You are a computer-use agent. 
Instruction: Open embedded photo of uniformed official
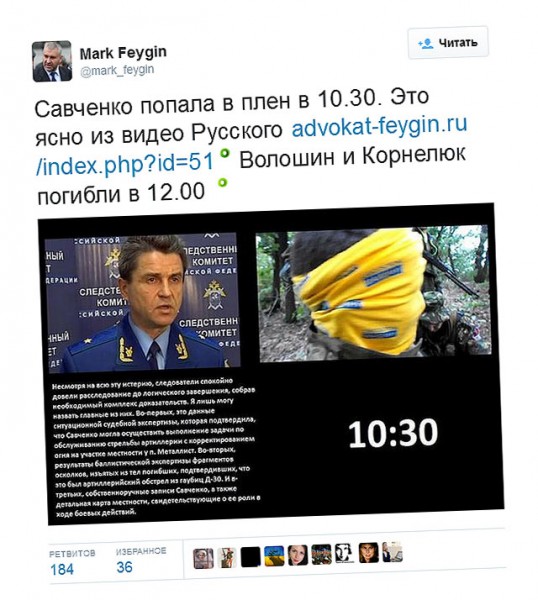pos(142,302)
